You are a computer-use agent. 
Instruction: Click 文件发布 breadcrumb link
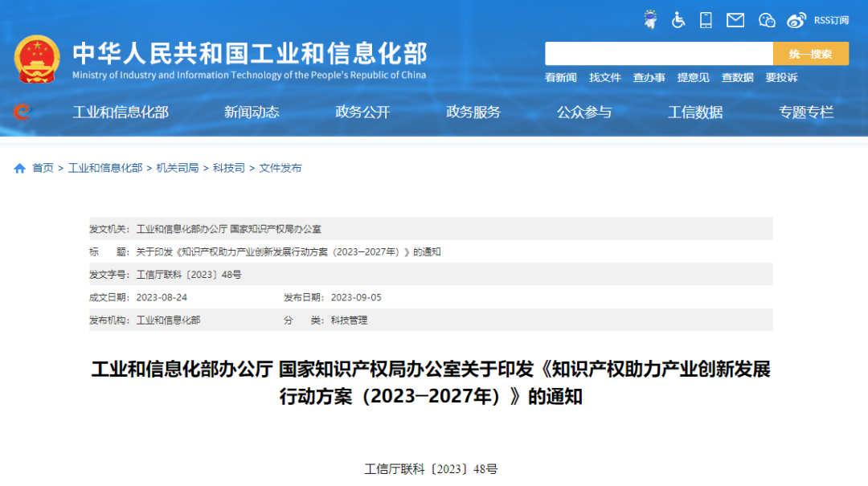click(280, 168)
